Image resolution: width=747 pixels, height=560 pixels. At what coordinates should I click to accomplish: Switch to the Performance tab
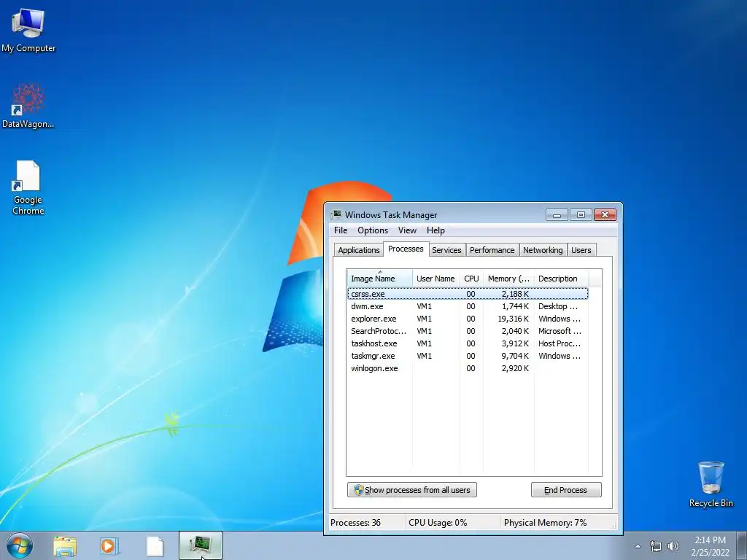coord(492,250)
